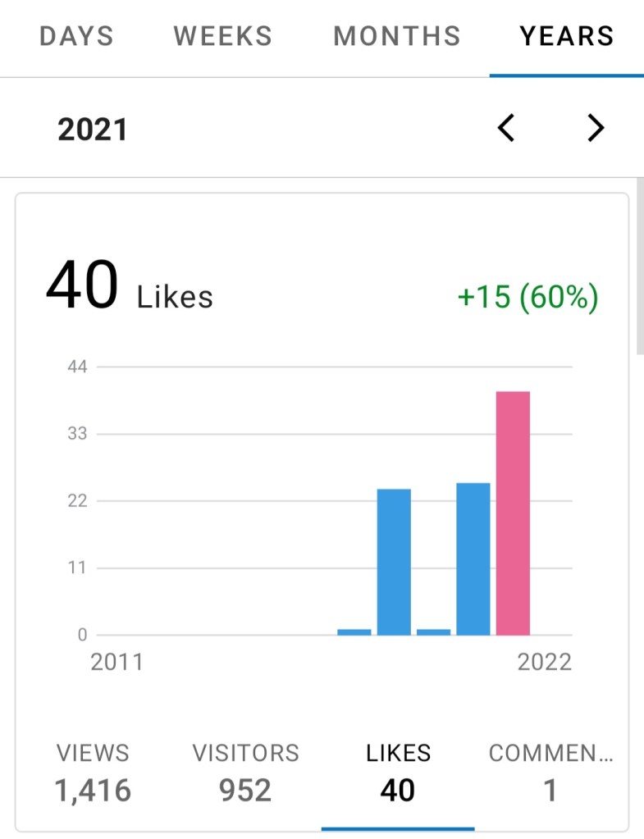This screenshot has height=839, width=644.
Task: Click the tiny blue bar between tall bars
Action: pyautogui.click(x=433, y=632)
